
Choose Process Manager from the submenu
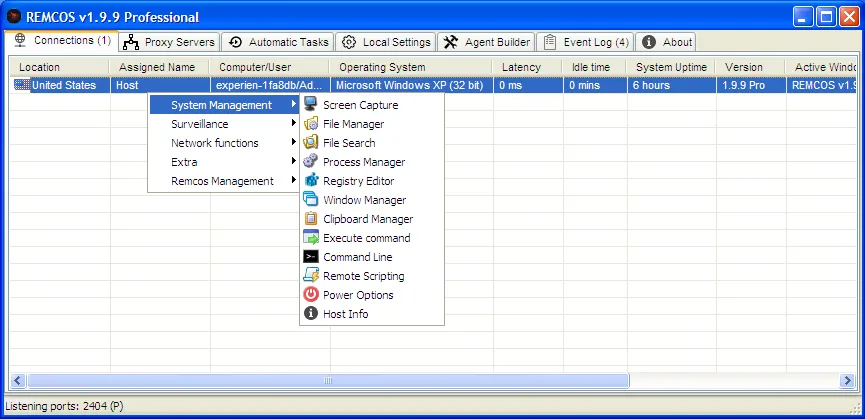click(x=372, y=162)
